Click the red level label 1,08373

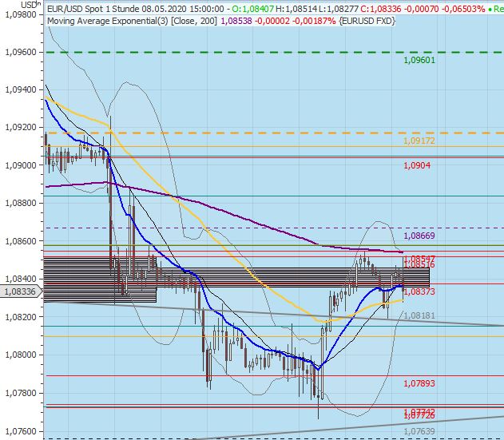click(419, 291)
